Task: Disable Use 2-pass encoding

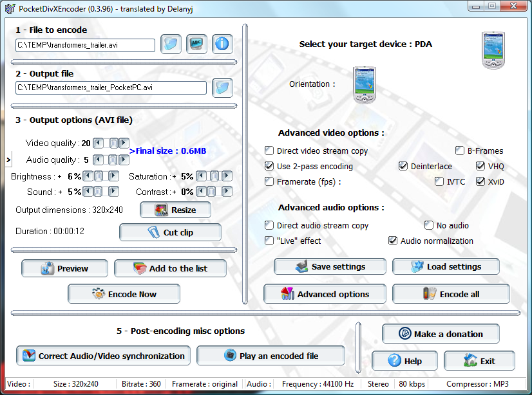Action: 269,166
